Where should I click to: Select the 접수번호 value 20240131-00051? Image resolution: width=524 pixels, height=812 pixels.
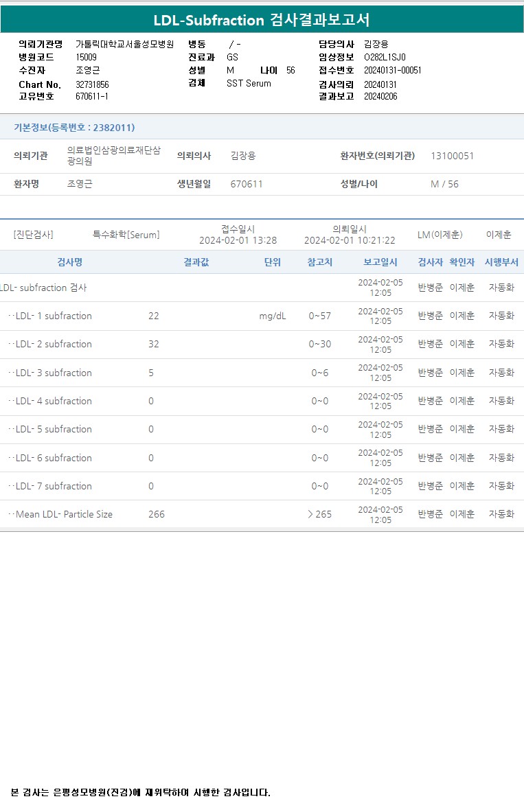[x=392, y=70]
